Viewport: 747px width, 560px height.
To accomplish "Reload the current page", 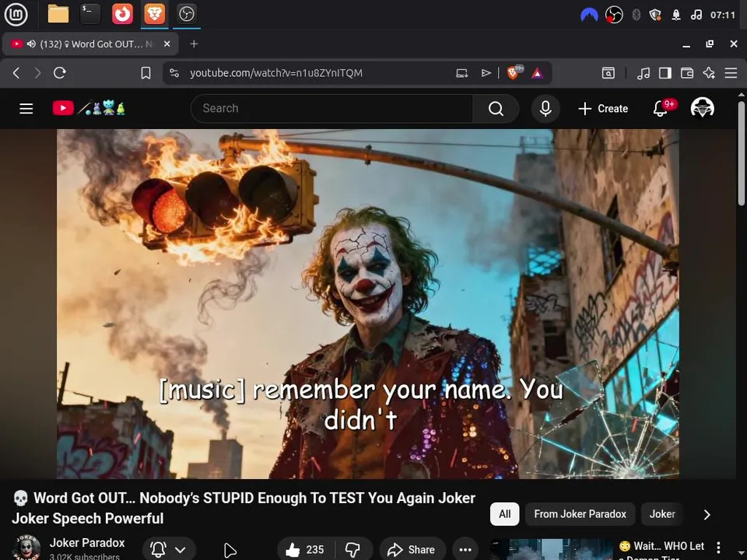I will tap(60, 73).
